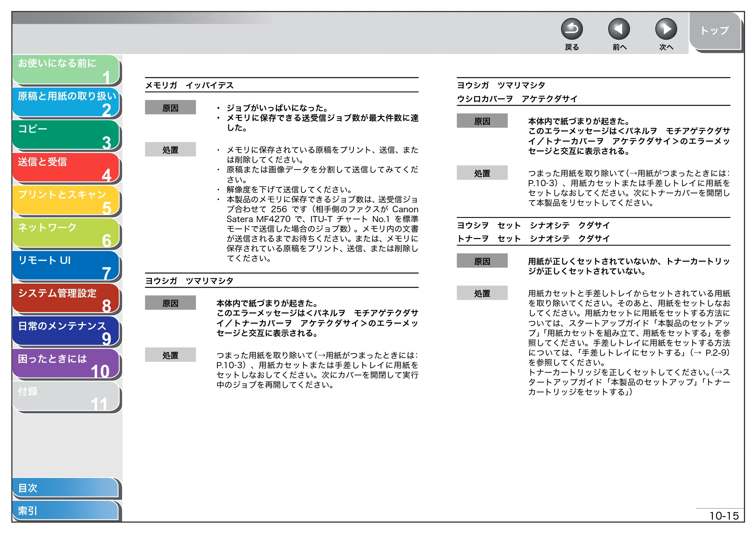Go to previous page with 前へ icon
756x534 pixels.
tap(619, 29)
